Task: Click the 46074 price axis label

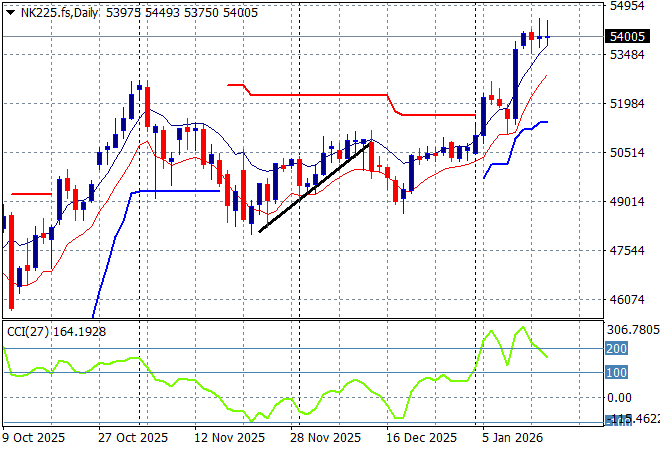Action: tap(627, 299)
